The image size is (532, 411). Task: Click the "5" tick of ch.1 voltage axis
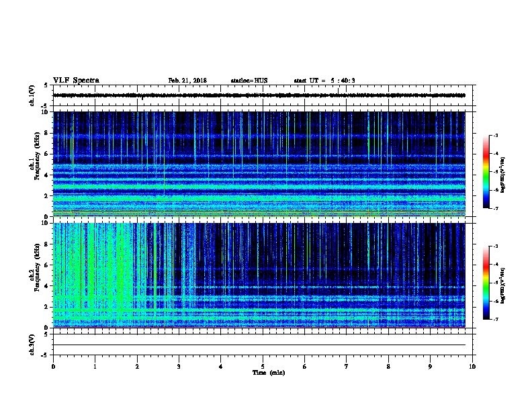(46, 85)
